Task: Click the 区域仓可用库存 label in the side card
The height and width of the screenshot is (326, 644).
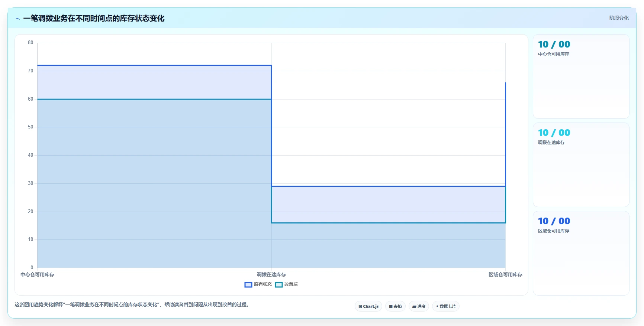Action: (554, 231)
